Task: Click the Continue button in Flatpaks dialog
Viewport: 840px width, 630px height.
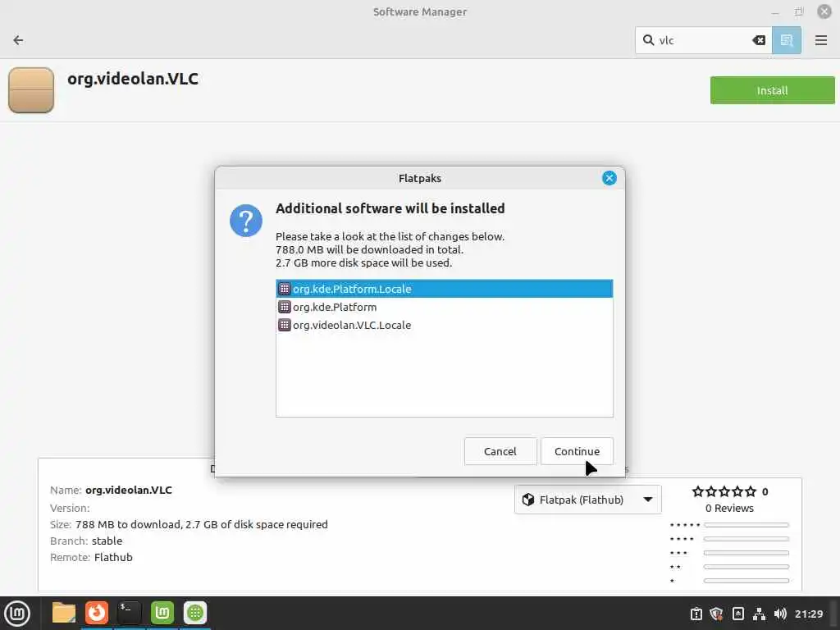Action: tap(577, 451)
